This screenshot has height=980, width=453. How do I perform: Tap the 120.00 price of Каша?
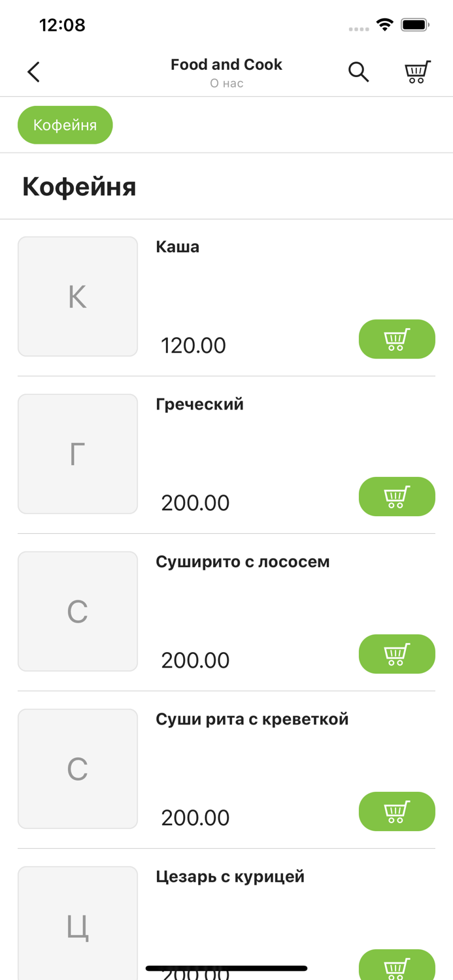coord(193,345)
